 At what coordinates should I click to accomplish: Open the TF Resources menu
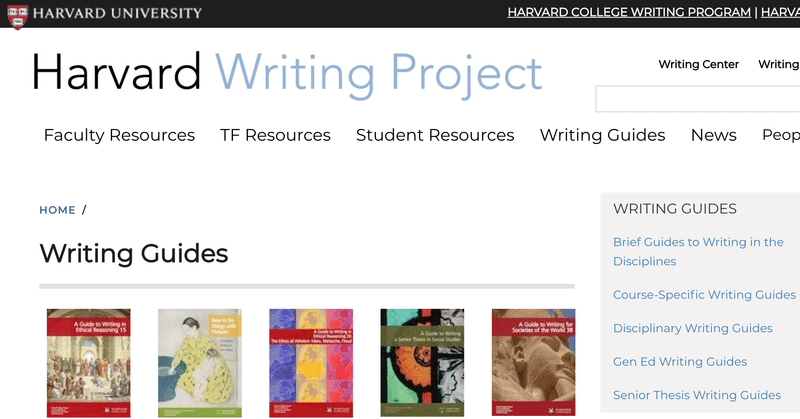click(x=275, y=135)
